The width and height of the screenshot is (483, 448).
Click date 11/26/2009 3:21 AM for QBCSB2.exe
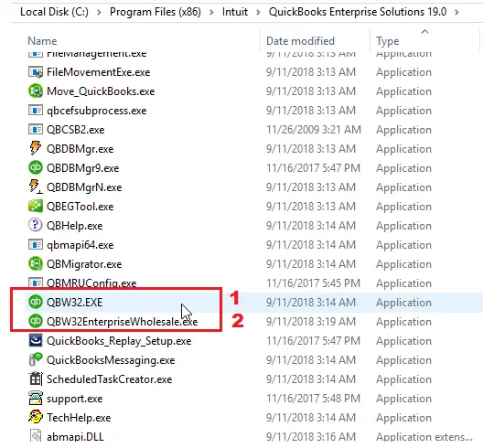(x=314, y=130)
